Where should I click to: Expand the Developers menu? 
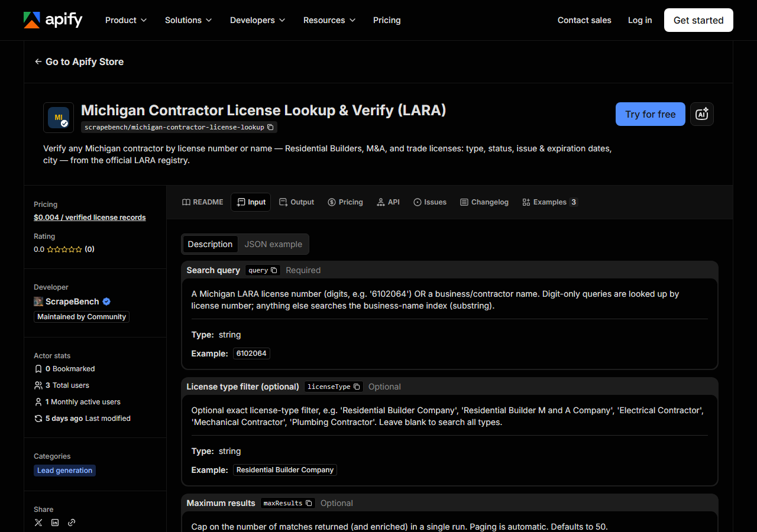[x=258, y=20]
